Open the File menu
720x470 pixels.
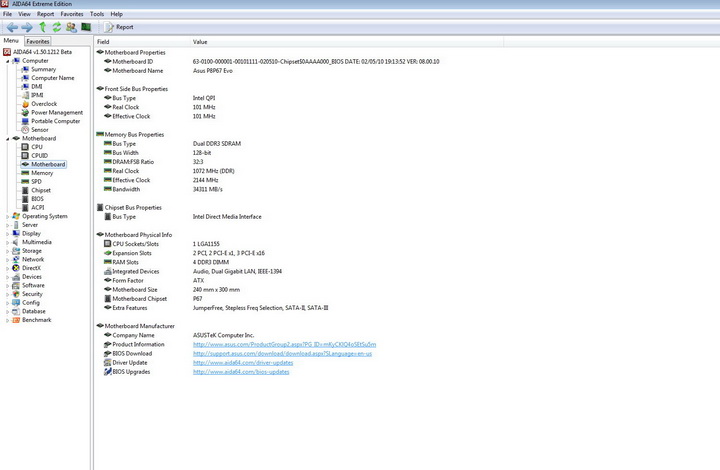click(x=7, y=14)
